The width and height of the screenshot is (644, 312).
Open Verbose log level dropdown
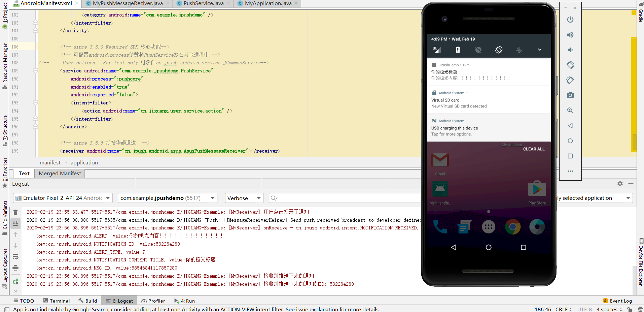244,198
